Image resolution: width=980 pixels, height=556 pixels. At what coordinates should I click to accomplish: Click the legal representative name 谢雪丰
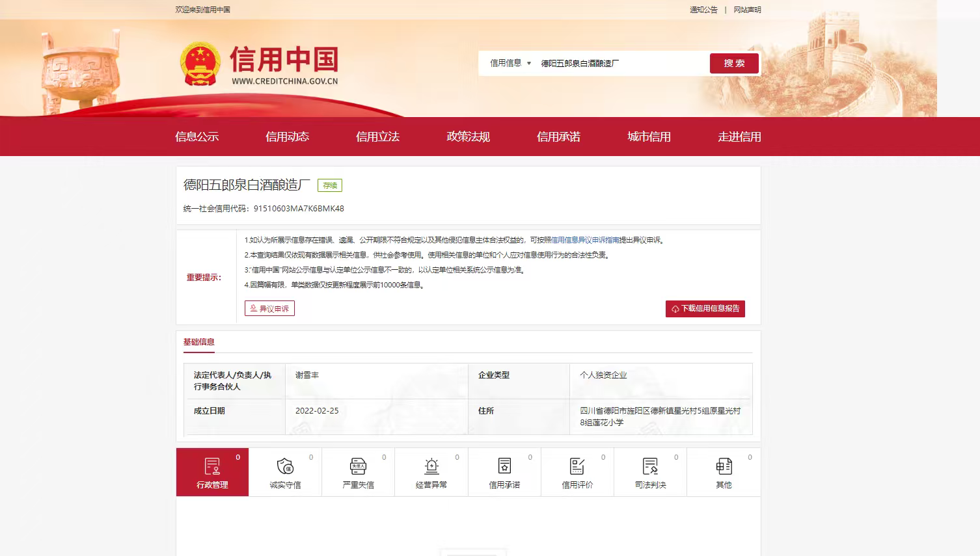pos(307,375)
